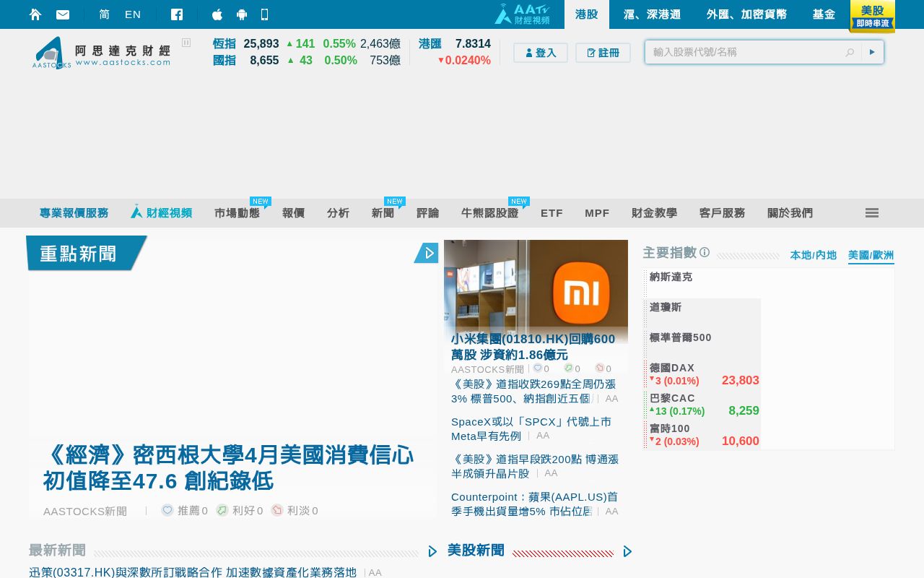Click the 登入 login button

(x=541, y=52)
